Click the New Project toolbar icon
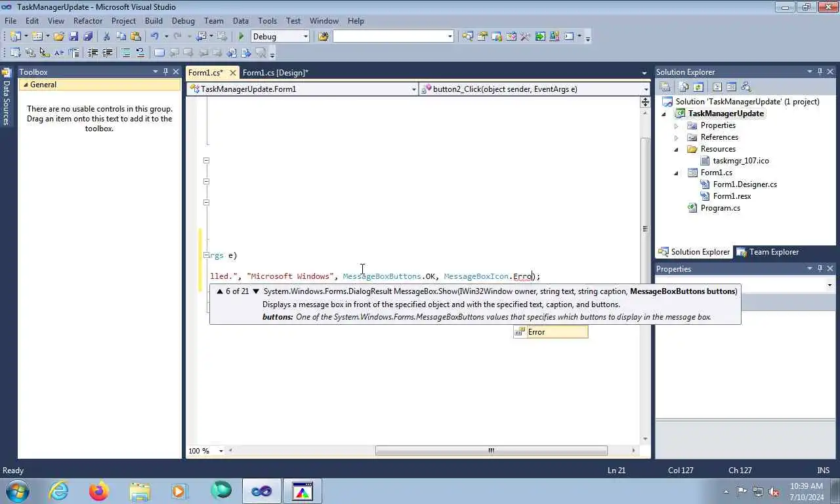 pyautogui.click(x=15, y=37)
